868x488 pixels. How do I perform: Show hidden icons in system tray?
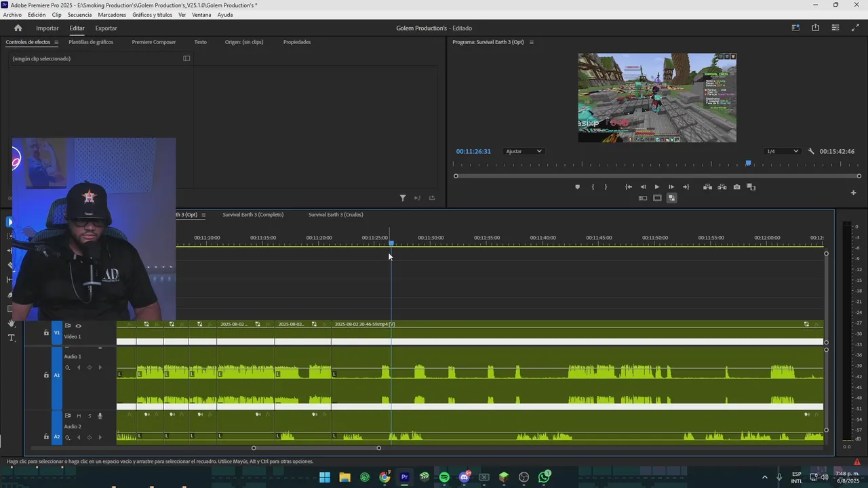tap(765, 477)
